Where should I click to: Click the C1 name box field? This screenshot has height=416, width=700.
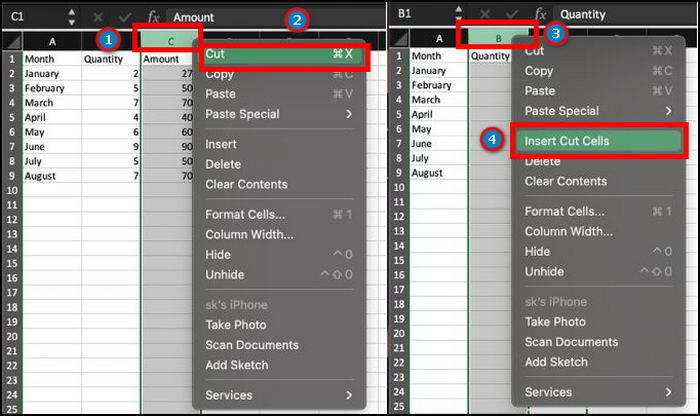coord(36,17)
